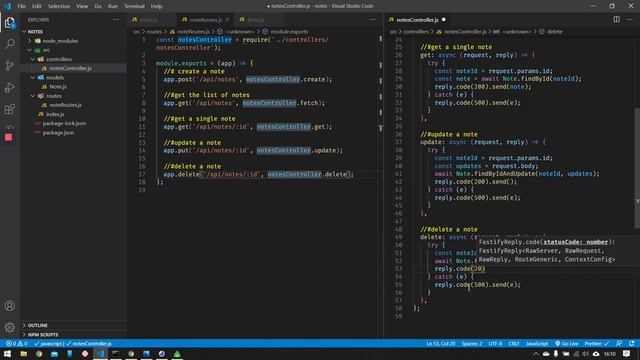Open the notifications bell in the status bar
This screenshot has height=360, width=640.
coord(631,343)
